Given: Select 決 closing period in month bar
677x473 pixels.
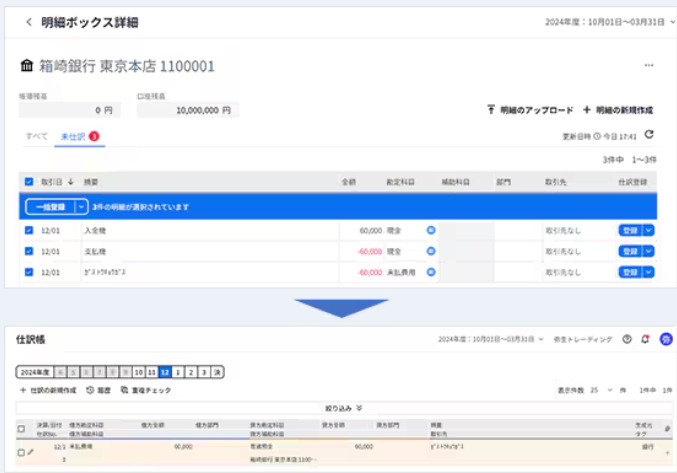Looking at the screenshot, I should point(217,372).
